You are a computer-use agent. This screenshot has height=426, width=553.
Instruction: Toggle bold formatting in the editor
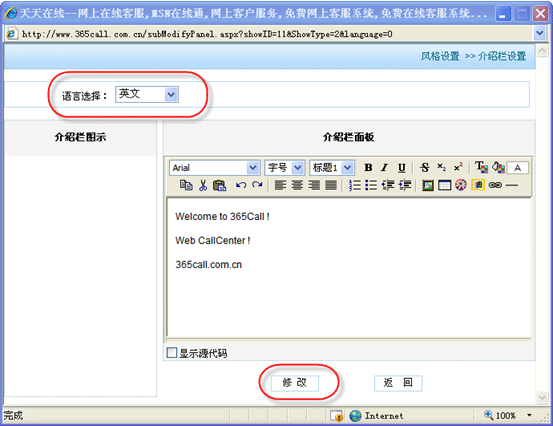click(368, 168)
